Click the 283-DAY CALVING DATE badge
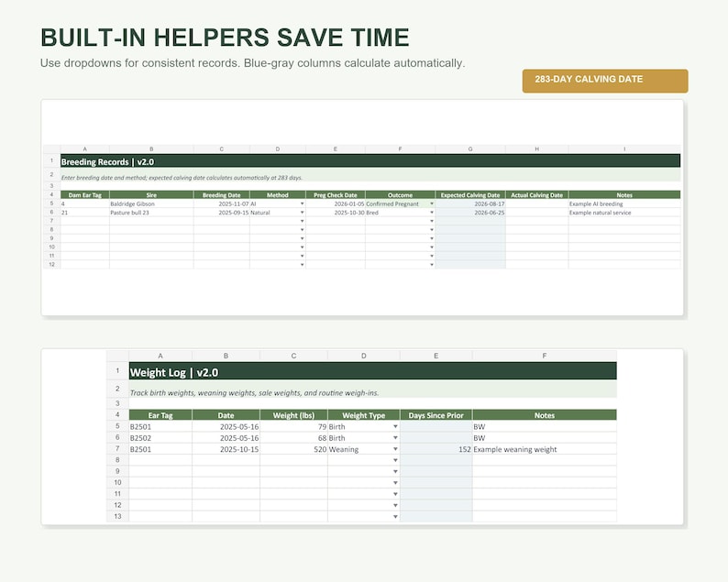This screenshot has height=582, width=728. 605,81
